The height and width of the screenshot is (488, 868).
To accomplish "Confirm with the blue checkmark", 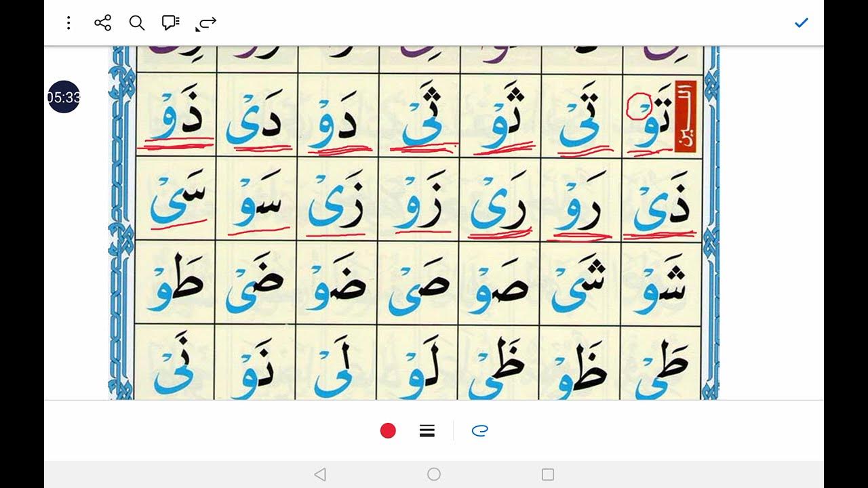I will tap(802, 23).
